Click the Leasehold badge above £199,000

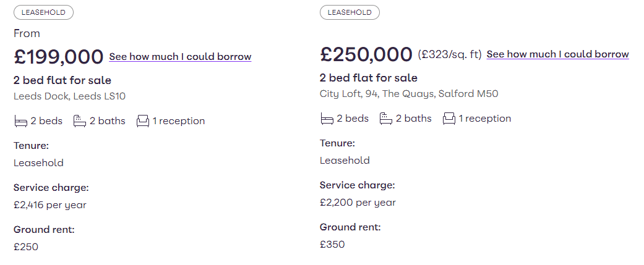click(x=43, y=12)
